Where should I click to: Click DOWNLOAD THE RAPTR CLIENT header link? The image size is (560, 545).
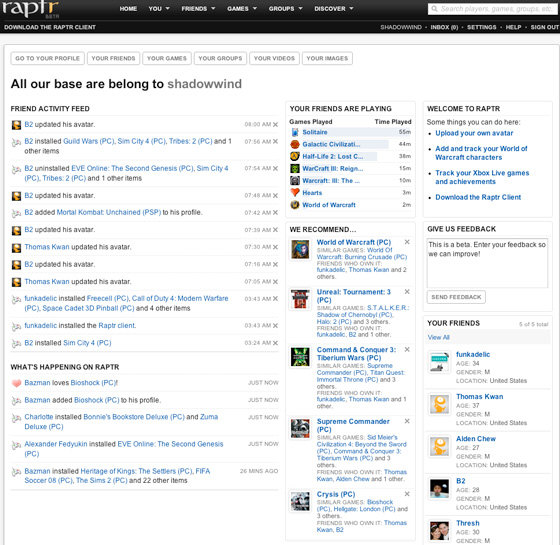click(50, 27)
